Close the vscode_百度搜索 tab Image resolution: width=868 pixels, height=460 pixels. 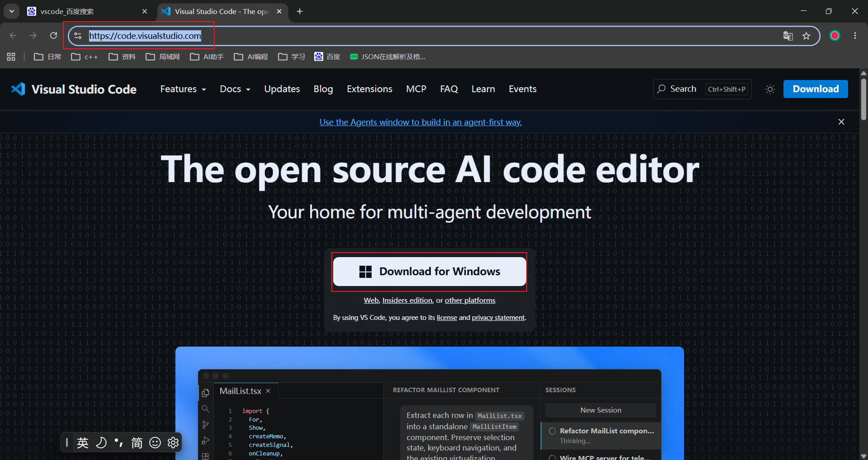(x=145, y=11)
